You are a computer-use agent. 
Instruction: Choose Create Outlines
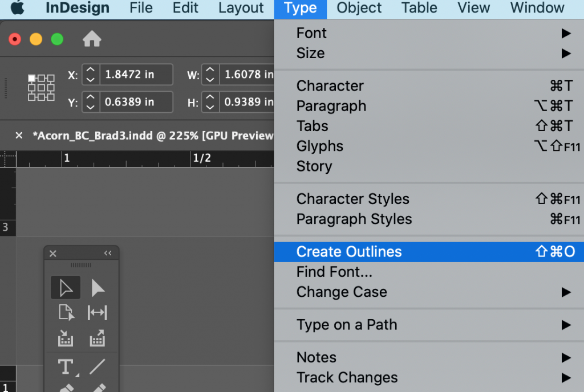click(x=429, y=252)
